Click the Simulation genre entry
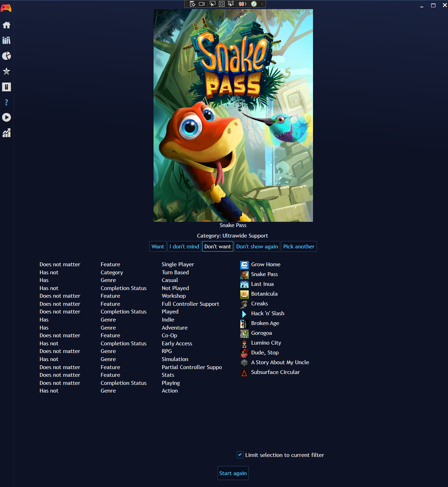Screen dimensions: 448x487 175,359
